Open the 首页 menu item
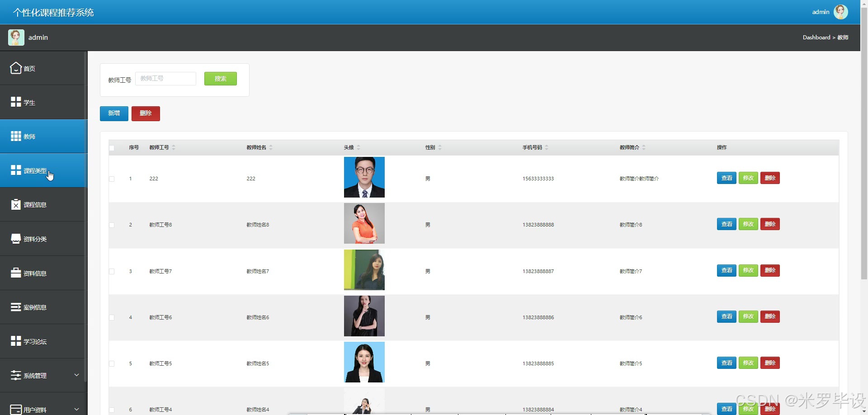This screenshot has width=868, height=415. point(43,68)
